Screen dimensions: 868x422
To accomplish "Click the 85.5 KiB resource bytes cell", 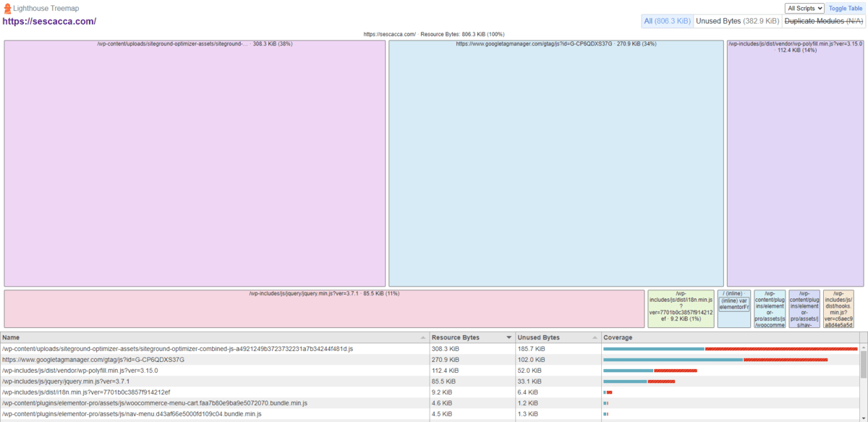I will [x=472, y=381].
